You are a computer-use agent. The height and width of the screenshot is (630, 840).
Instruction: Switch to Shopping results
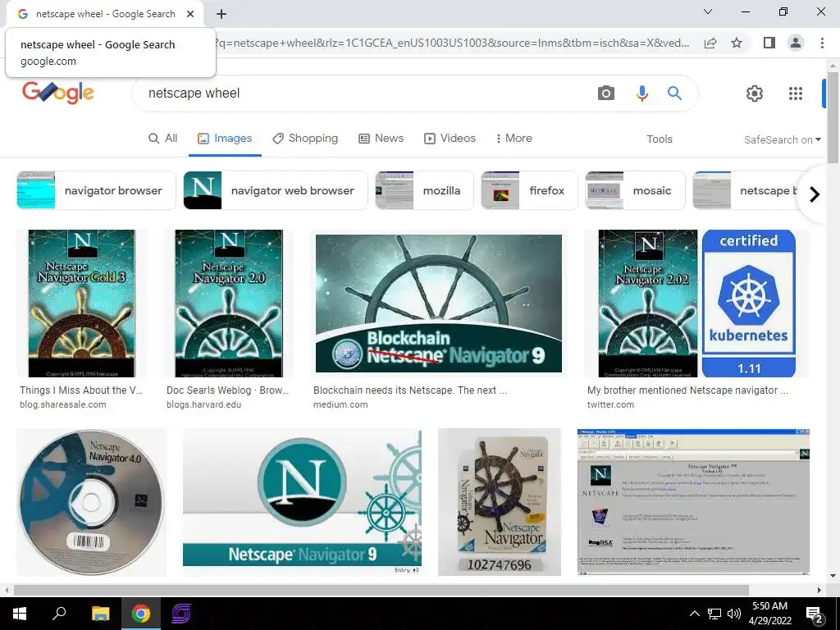305,138
